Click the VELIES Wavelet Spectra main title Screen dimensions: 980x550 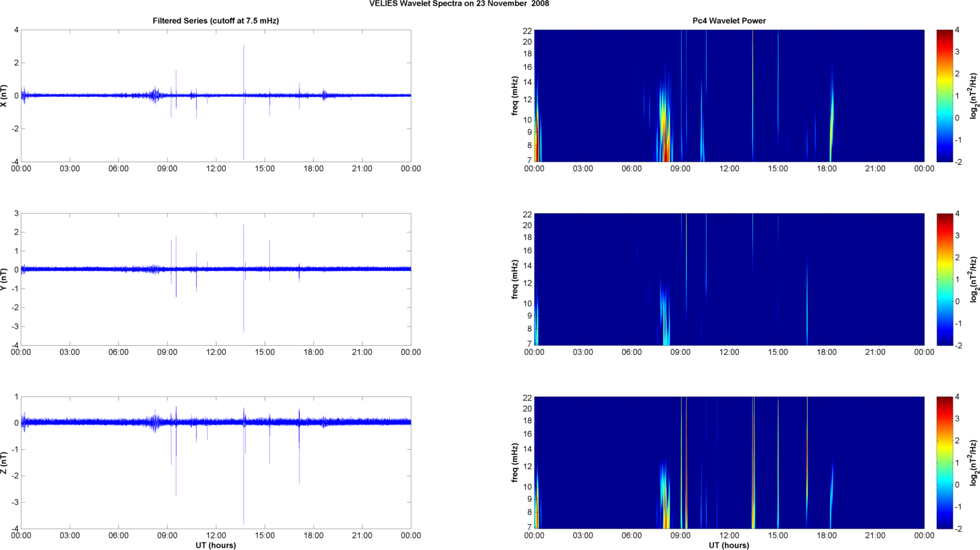(x=459, y=4)
